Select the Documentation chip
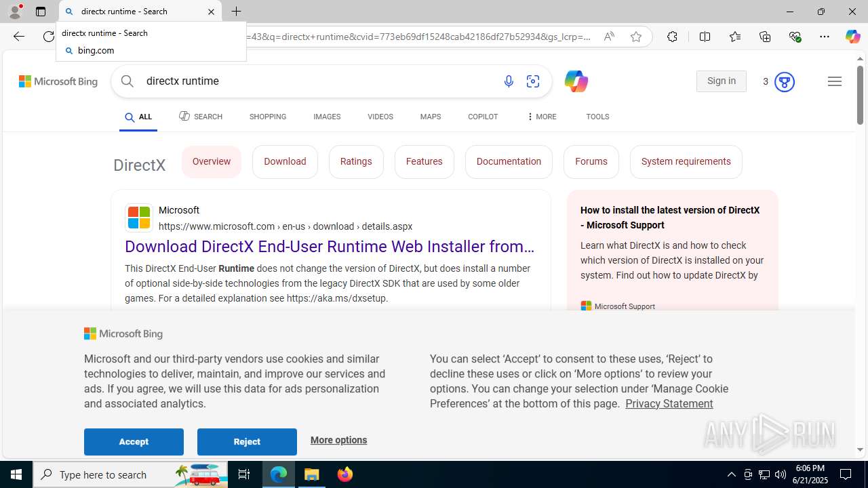This screenshot has width=868, height=488. pos(509,162)
